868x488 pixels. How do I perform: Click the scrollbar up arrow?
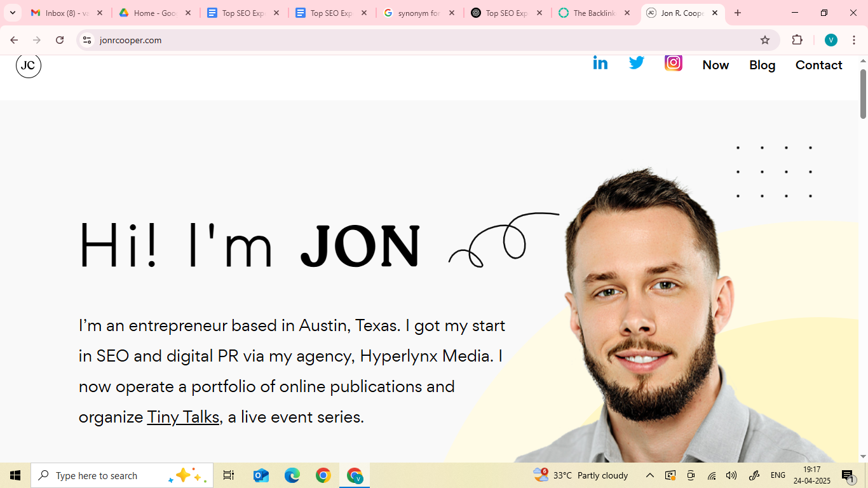point(863,60)
